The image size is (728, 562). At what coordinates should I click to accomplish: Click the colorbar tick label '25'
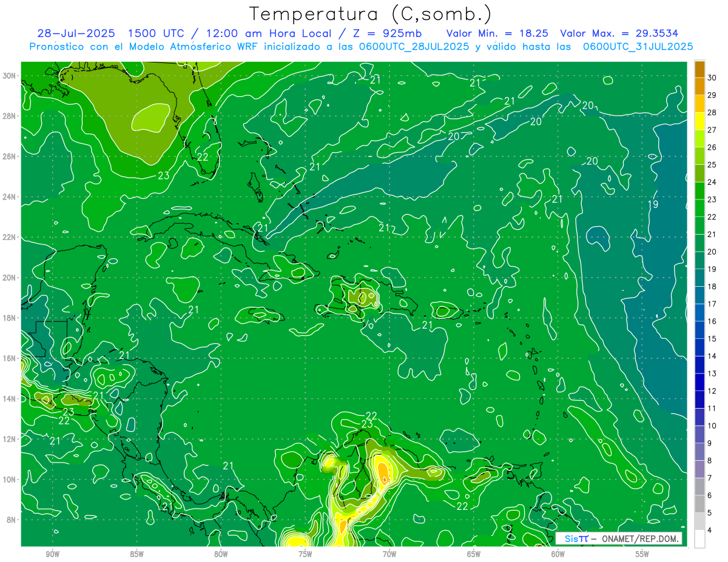pyautogui.click(x=712, y=164)
